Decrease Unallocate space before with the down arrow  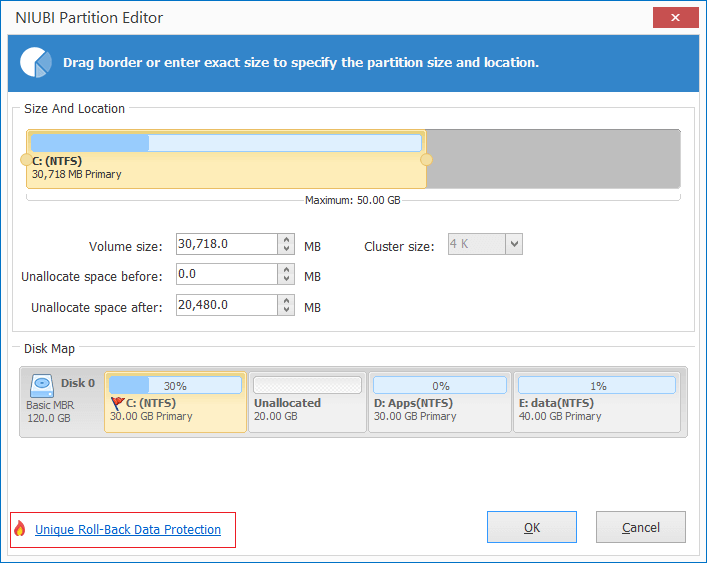click(286, 279)
